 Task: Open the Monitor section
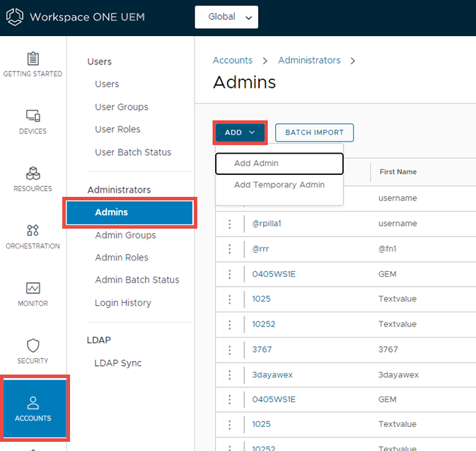(x=33, y=295)
